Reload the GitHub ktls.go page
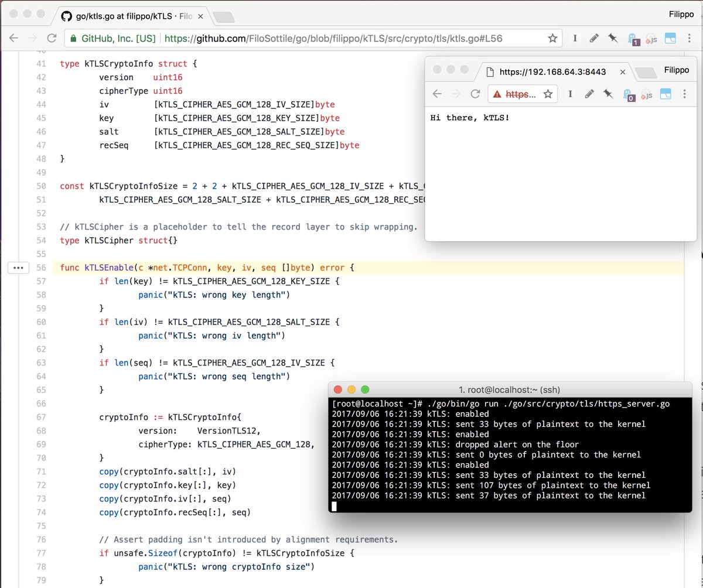The width and height of the screenshot is (703, 588). tap(52, 39)
